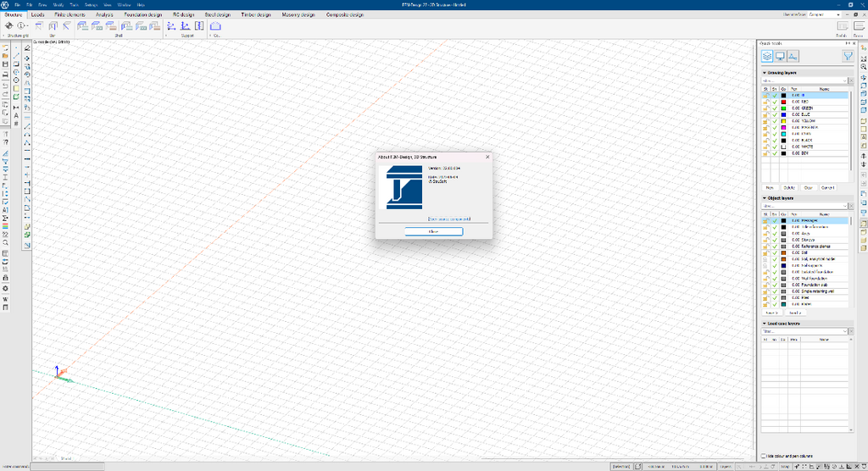
Task: Clear the Load case layers filter with X
Action: 851,331
